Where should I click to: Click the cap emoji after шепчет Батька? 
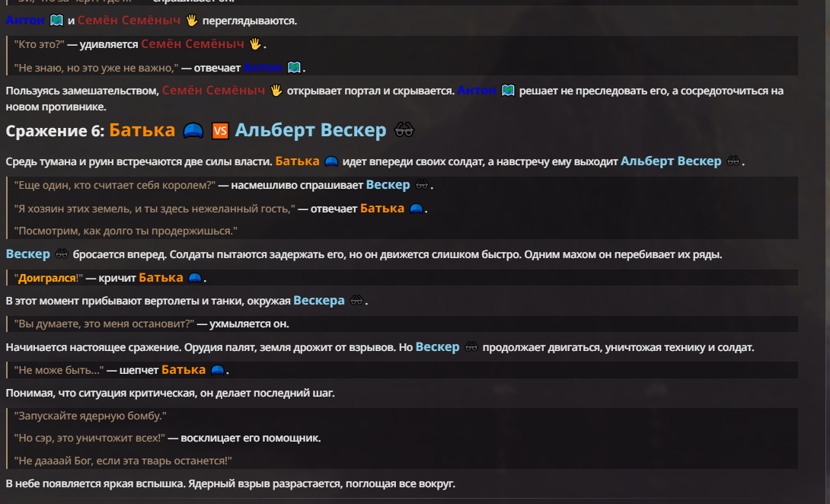218,370
